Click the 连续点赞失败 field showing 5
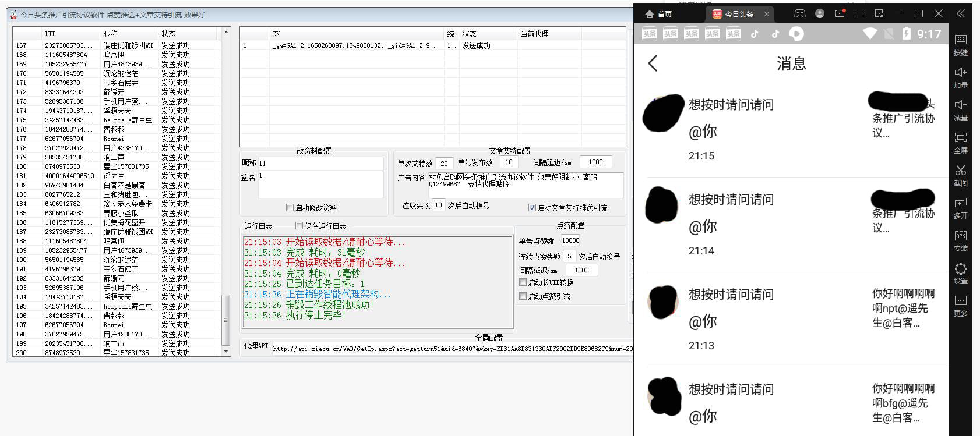 click(569, 256)
